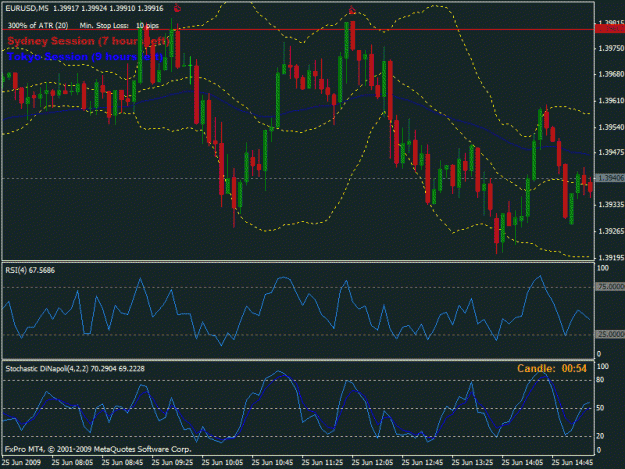The height and width of the screenshot is (469, 625).
Task: Select the RSI(4) 67.5686 indicator label
Action: 30,271
